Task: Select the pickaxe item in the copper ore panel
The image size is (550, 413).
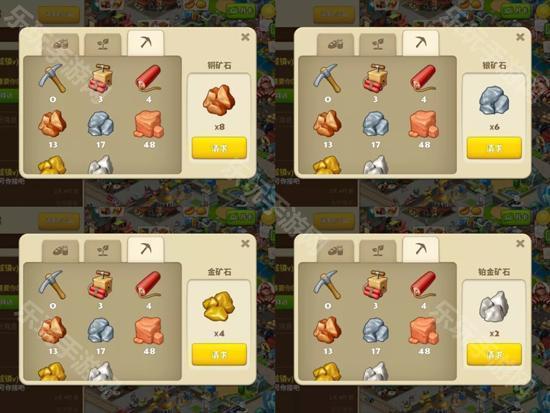Action: pyautogui.click(x=52, y=78)
